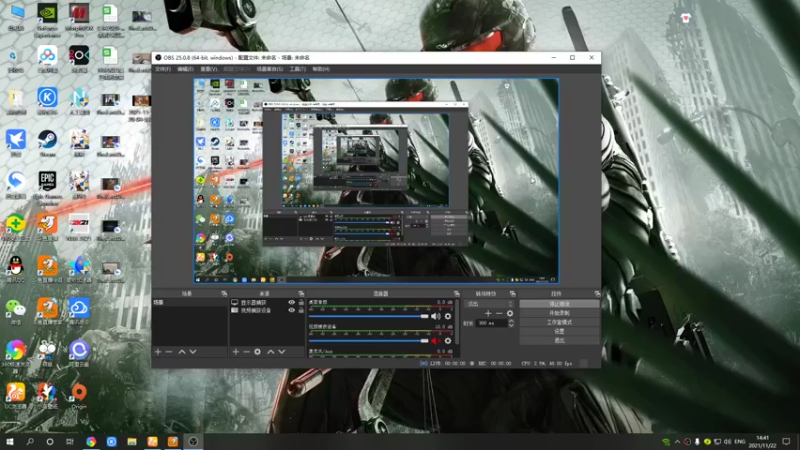Remove the scene transition with the minus icon
The height and width of the screenshot is (450, 800).
pos(499,313)
